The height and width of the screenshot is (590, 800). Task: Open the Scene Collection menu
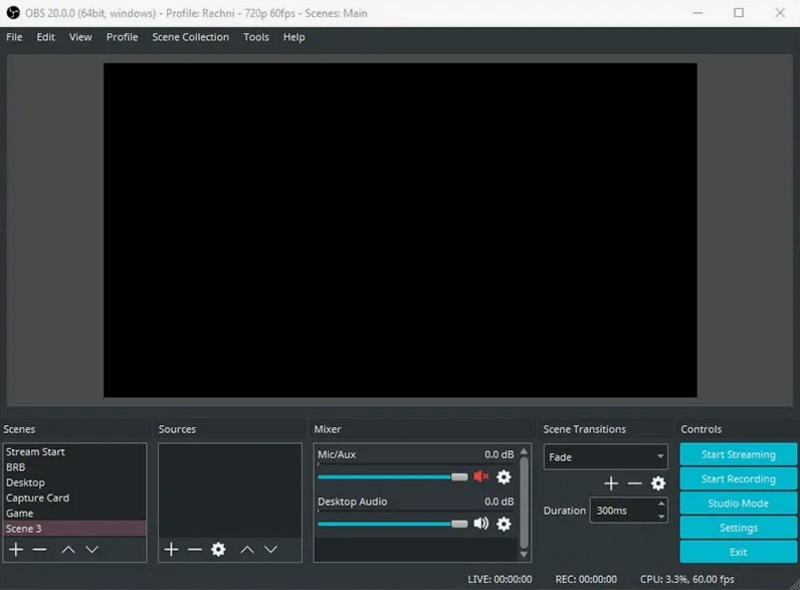coord(190,37)
